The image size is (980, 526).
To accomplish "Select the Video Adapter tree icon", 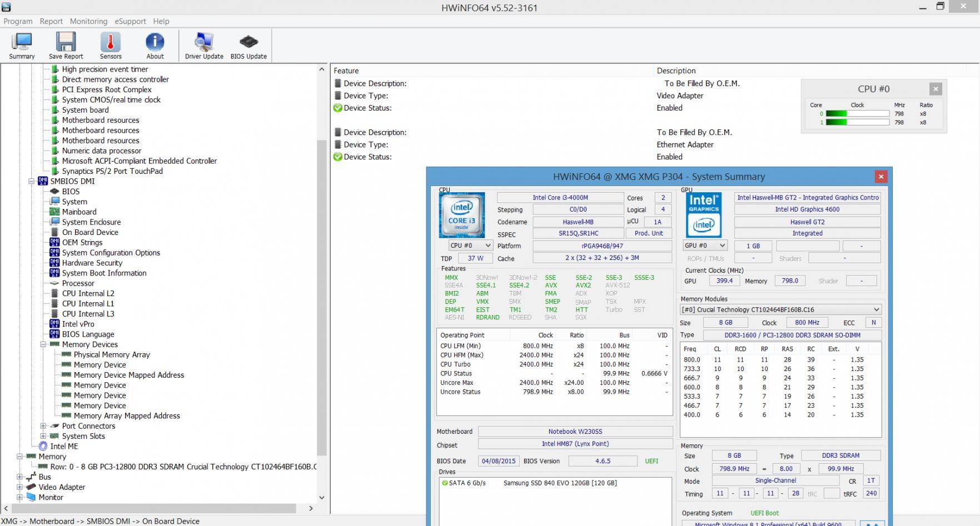I will [x=31, y=487].
